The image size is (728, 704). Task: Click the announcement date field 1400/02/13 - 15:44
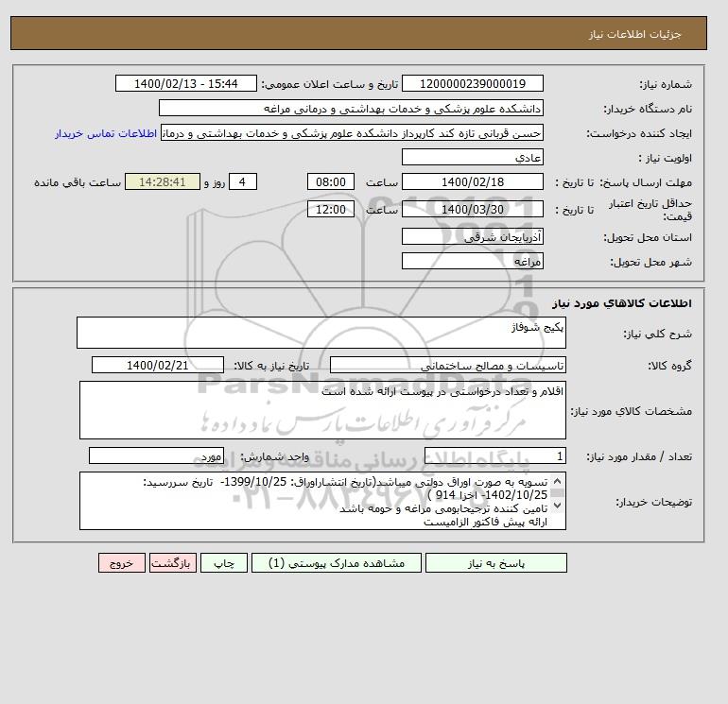[185, 83]
